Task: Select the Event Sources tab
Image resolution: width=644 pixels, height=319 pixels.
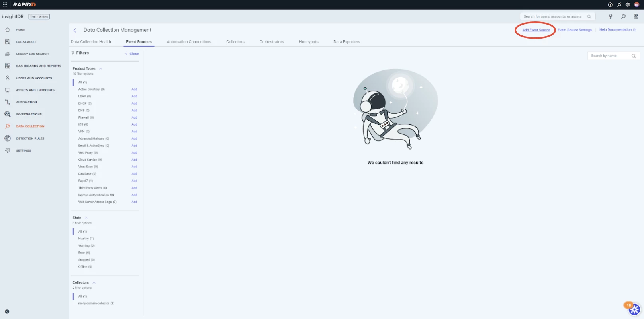Action: pyautogui.click(x=139, y=41)
